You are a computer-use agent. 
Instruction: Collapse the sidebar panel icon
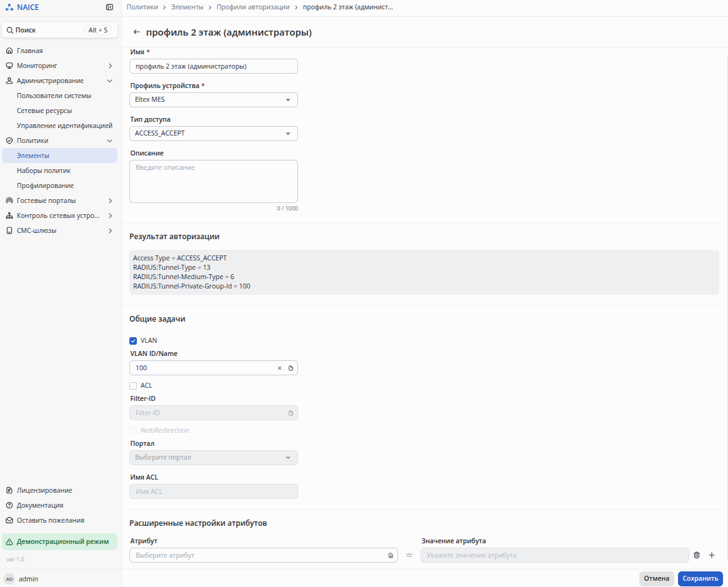pos(109,7)
